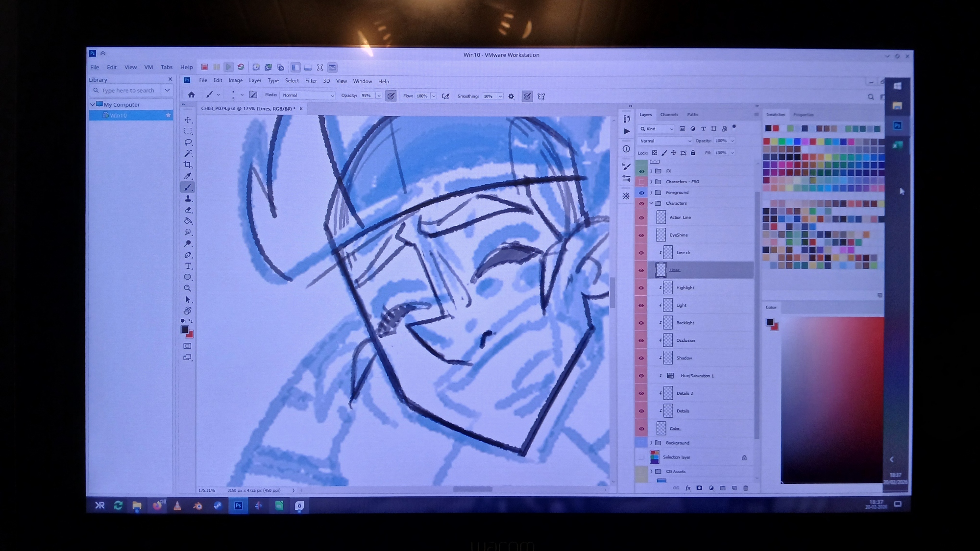Image resolution: width=980 pixels, height=551 pixels.
Task: Click the delete layer trash icon
Action: coord(746,488)
